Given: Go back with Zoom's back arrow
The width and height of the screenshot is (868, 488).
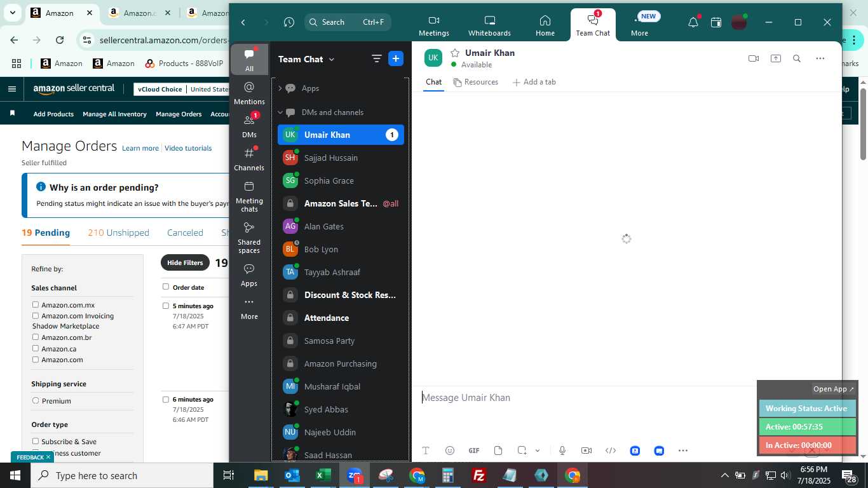Looking at the screenshot, I should (243, 22).
